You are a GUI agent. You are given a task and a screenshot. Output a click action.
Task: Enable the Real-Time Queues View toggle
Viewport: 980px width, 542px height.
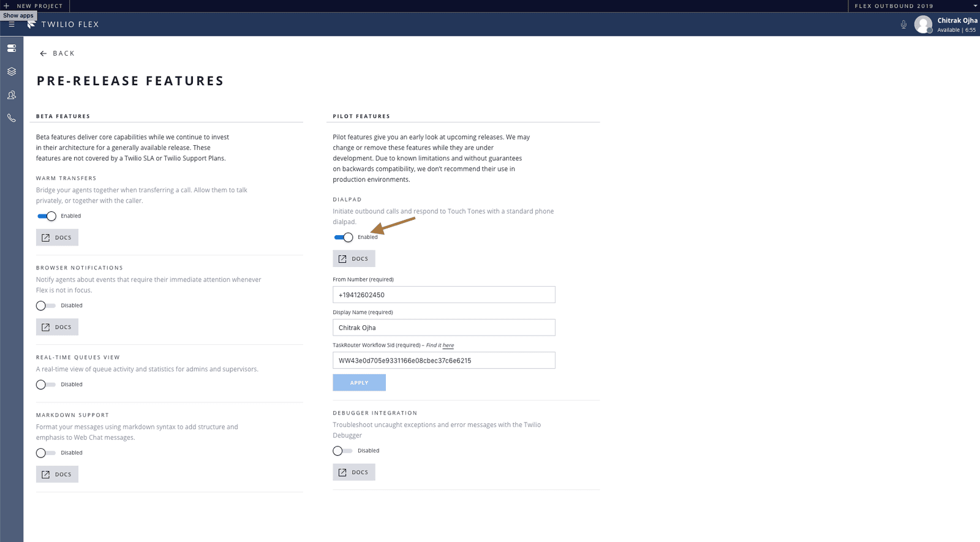45,385
